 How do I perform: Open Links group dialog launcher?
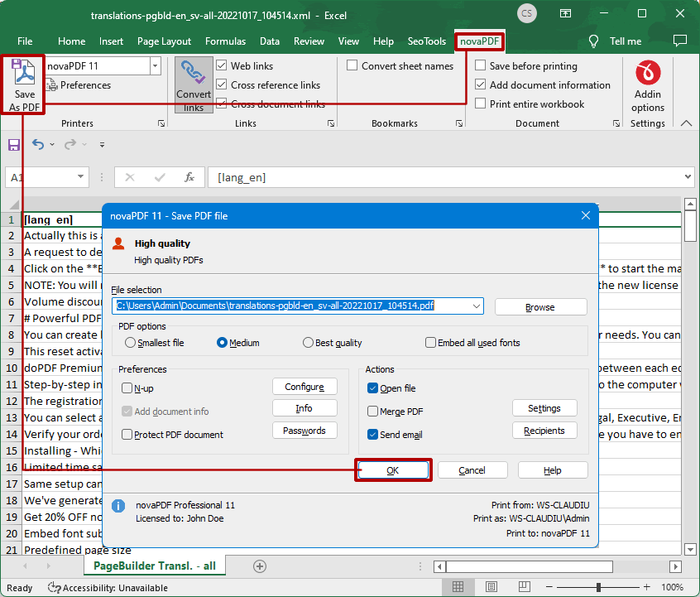(331, 123)
